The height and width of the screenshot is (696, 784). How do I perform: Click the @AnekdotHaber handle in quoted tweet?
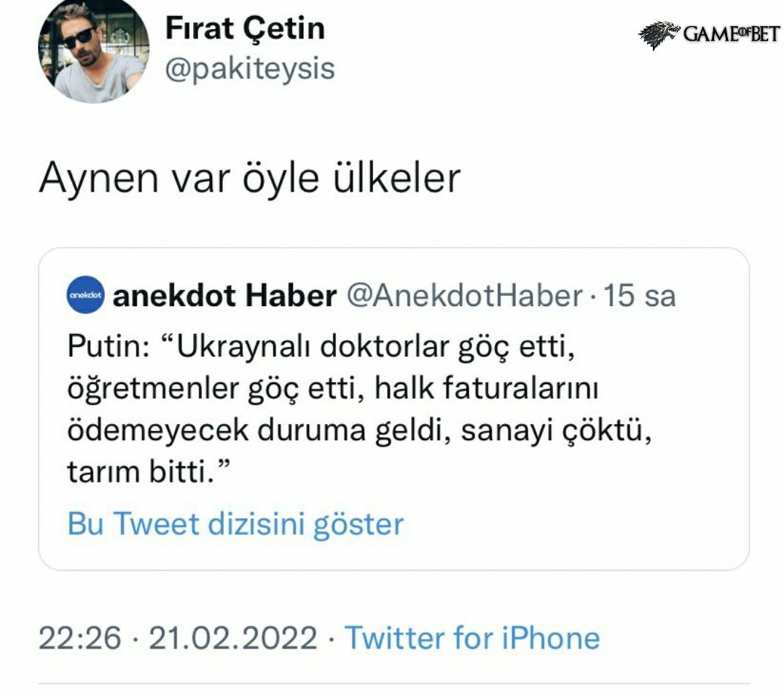click(x=463, y=296)
